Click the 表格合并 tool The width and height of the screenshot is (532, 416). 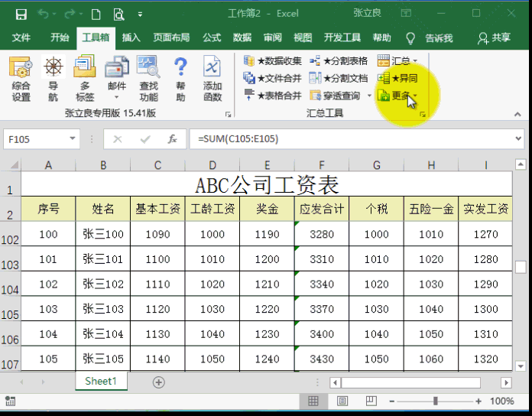point(273,96)
